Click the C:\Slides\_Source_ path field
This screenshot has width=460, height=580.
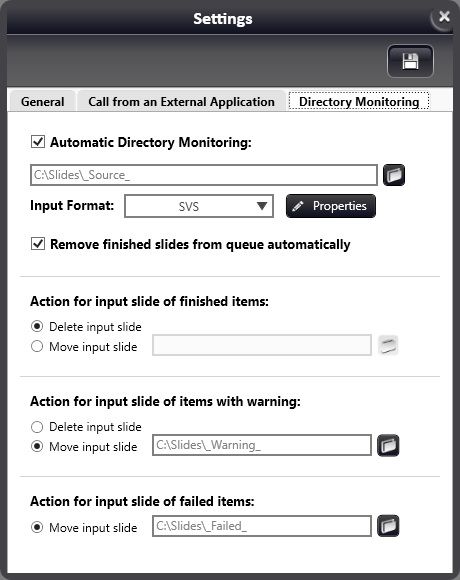coord(204,175)
